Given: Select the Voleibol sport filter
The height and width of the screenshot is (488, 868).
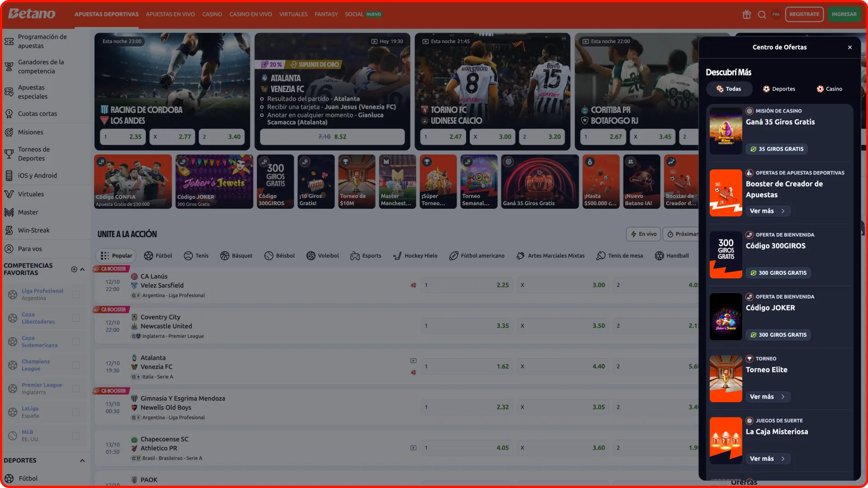Looking at the screenshot, I should point(322,256).
